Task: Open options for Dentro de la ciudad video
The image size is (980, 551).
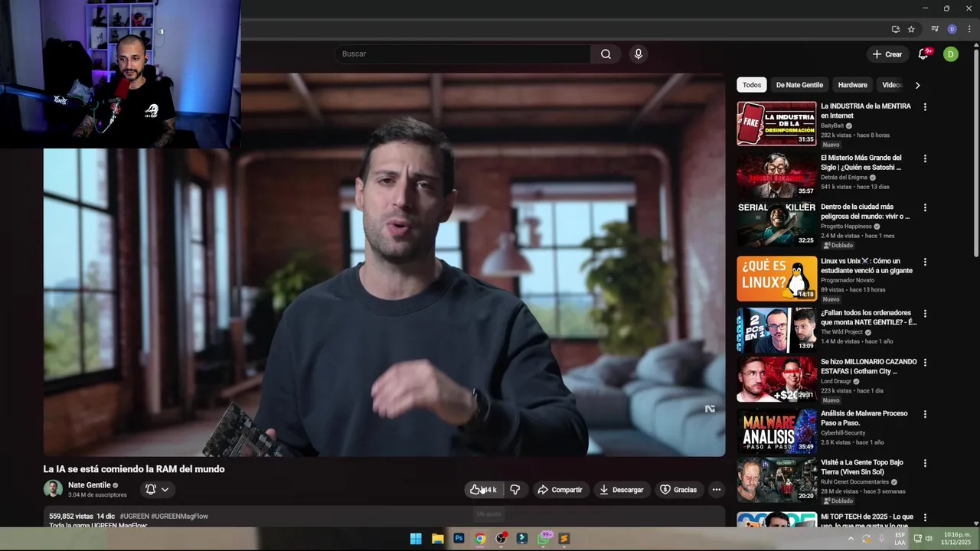Action: click(925, 207)
